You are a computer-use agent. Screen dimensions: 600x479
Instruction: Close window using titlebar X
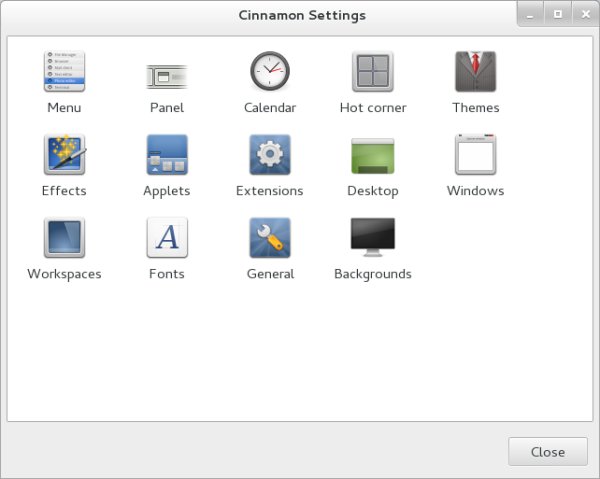coord(585,15)
